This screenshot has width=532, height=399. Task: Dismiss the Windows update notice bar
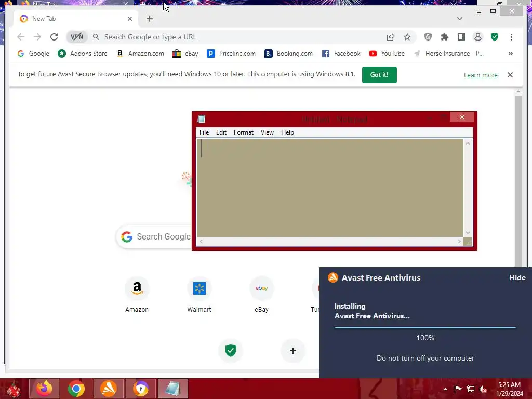[x=510, y=75]
